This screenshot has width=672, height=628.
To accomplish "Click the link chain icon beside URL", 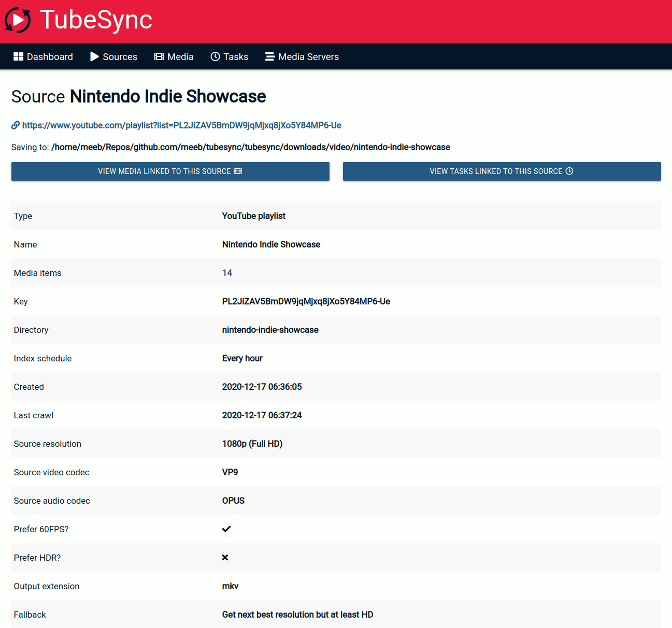I will tap(16, 125).
